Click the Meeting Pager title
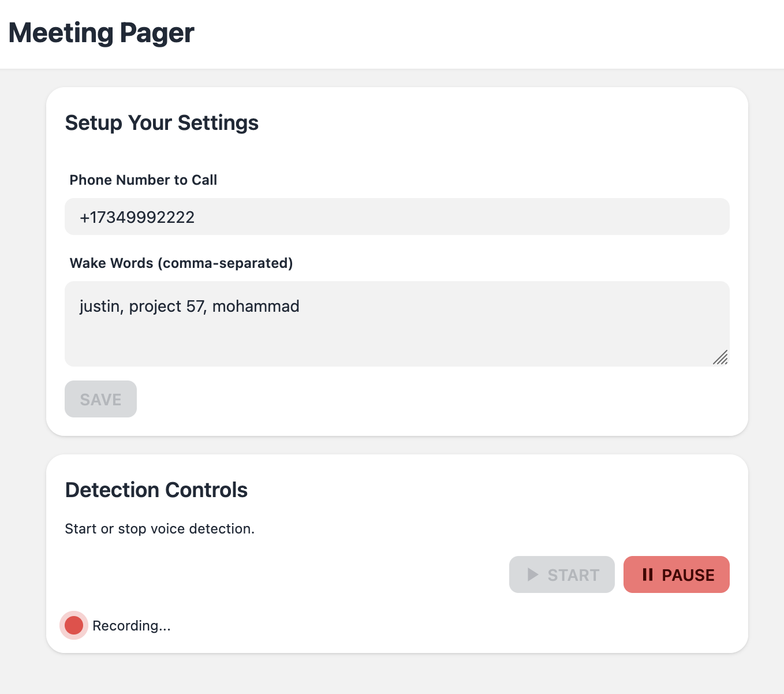The height and width of the screenshot is (694, 784). click(102, 33)
